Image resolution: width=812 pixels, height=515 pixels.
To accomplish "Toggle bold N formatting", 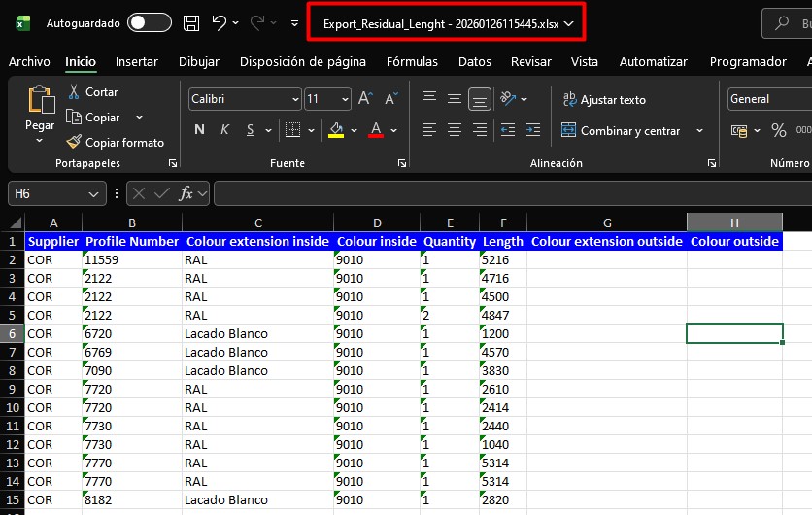I will point(199,130).
